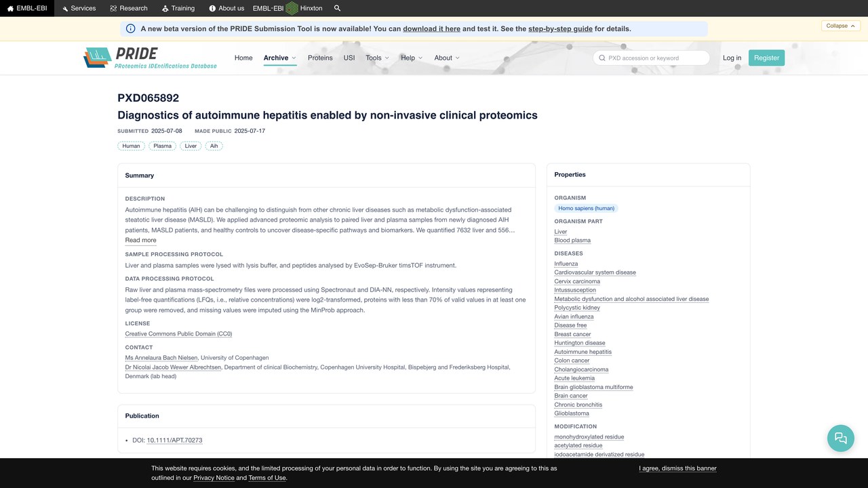
Task: Click the Log in link
Action: [x=732, y=58]
